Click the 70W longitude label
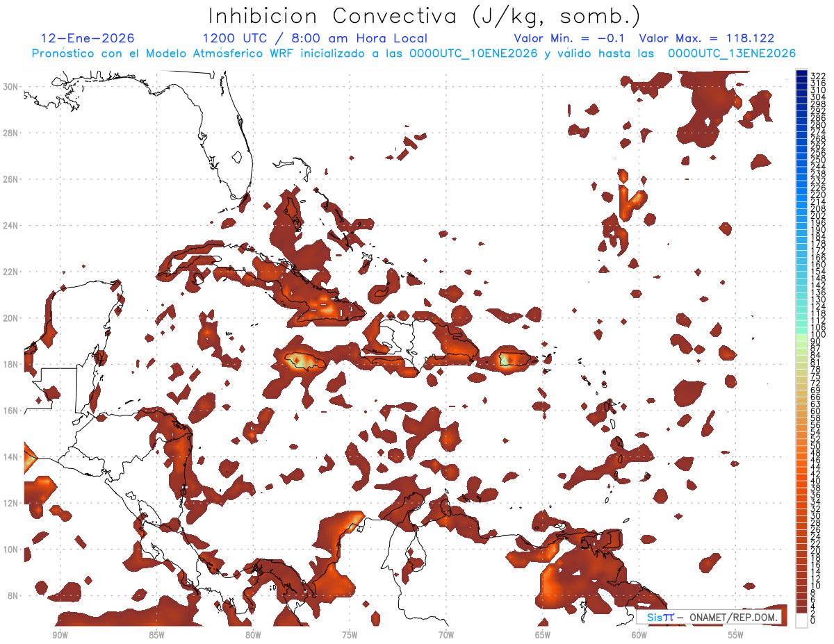Screen dimensions: 834x644 coord(446,636)
